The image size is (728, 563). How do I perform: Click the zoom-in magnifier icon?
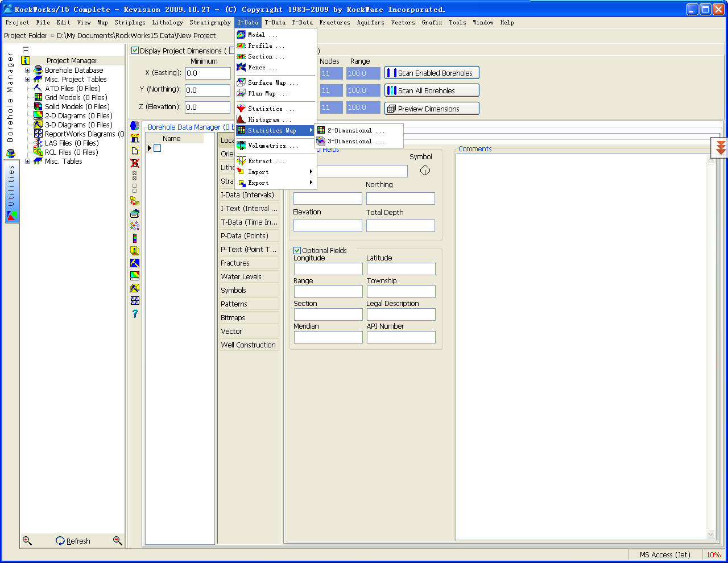27,540
